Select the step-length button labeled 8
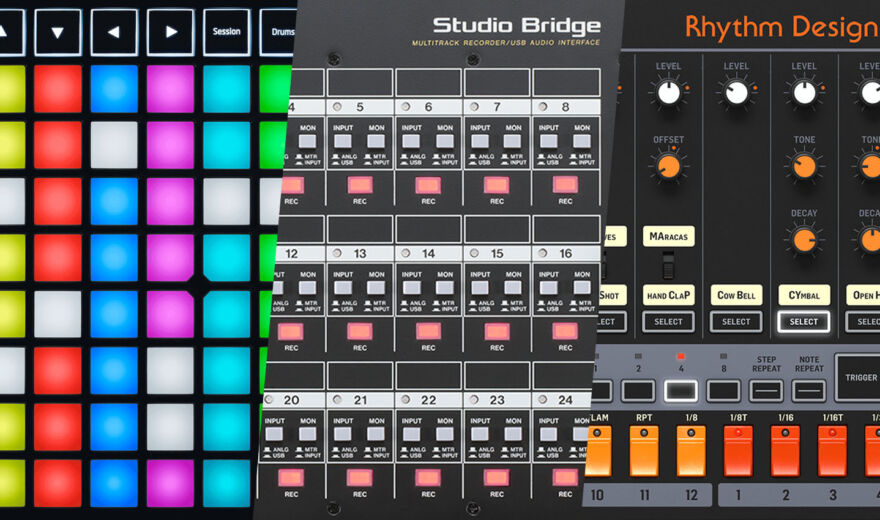 click(x=723, y=391)
